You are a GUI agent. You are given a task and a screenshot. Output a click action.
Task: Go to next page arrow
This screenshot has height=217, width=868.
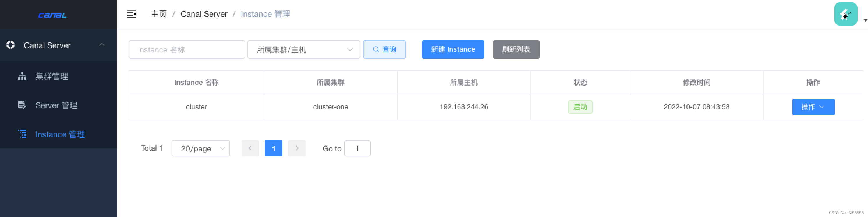coord(297,149)
